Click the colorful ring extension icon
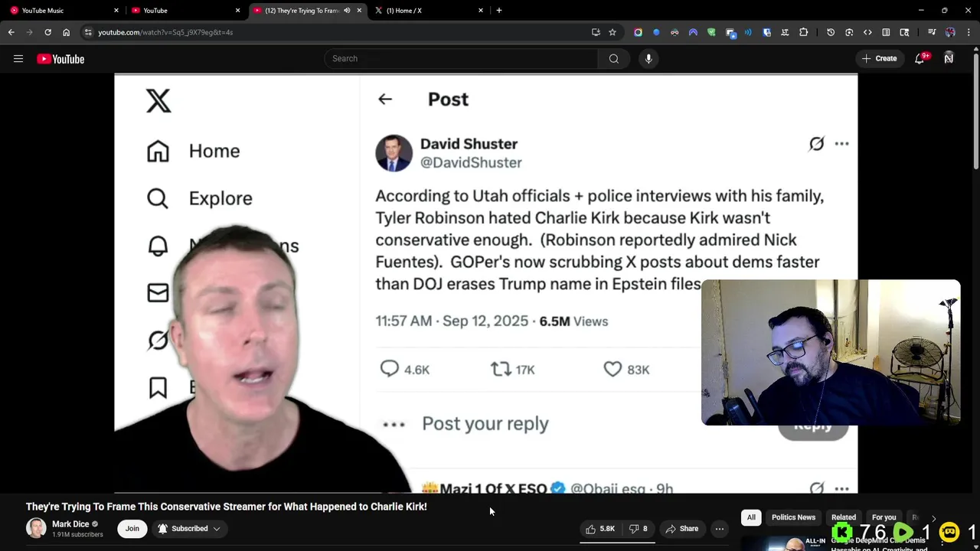980x551 pixels. coord(638,32)
